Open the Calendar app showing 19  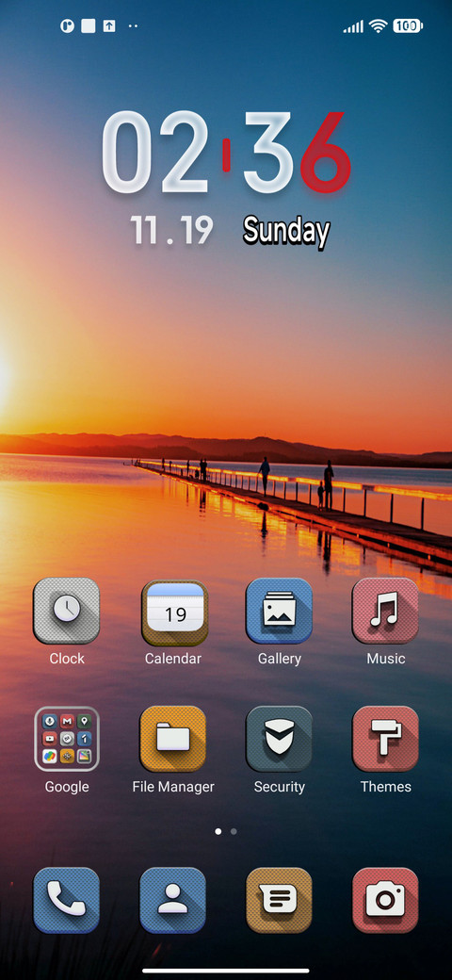coord(174,612)
